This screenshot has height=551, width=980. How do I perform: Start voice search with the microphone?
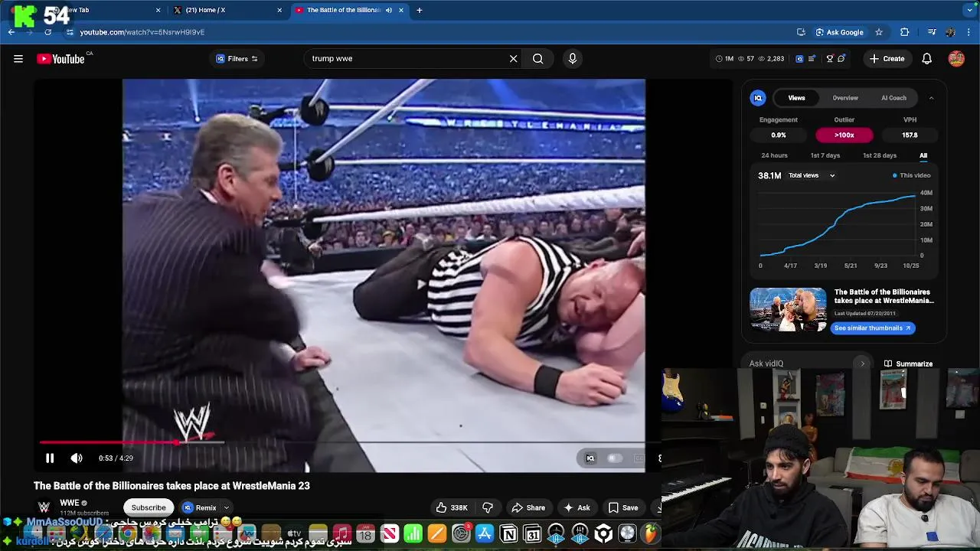pos(572,59)
